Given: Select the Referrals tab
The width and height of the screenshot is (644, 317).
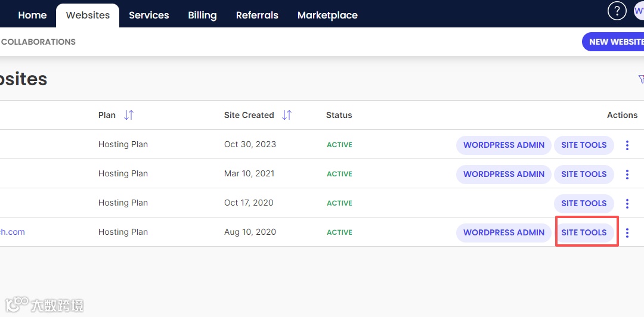Looking at the screenshot, I should (x=257, y=15).
